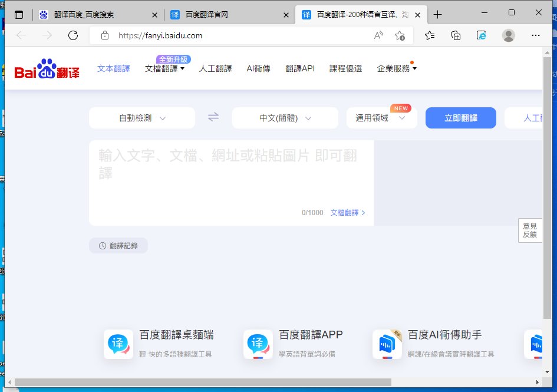
Task: Expand the 通用領域 domain dropdown
Action: pyautogui.click(x=381, y=118)
